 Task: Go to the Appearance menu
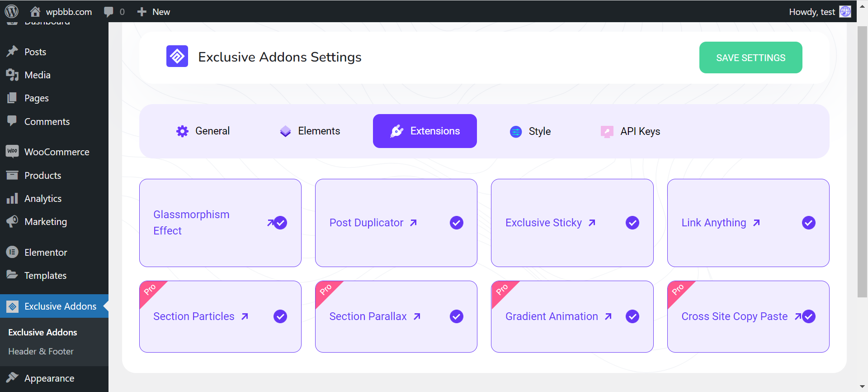tap(54, 378)
